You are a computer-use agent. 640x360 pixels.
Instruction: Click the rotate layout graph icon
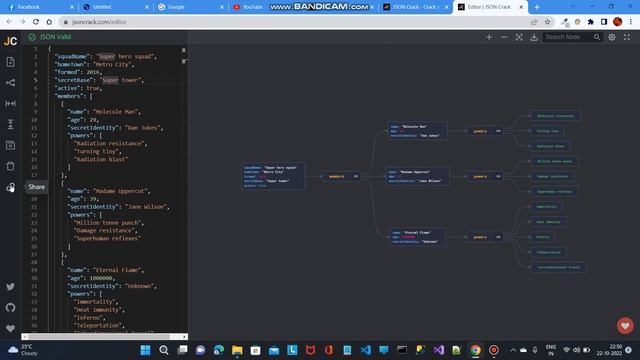[11, 83]
